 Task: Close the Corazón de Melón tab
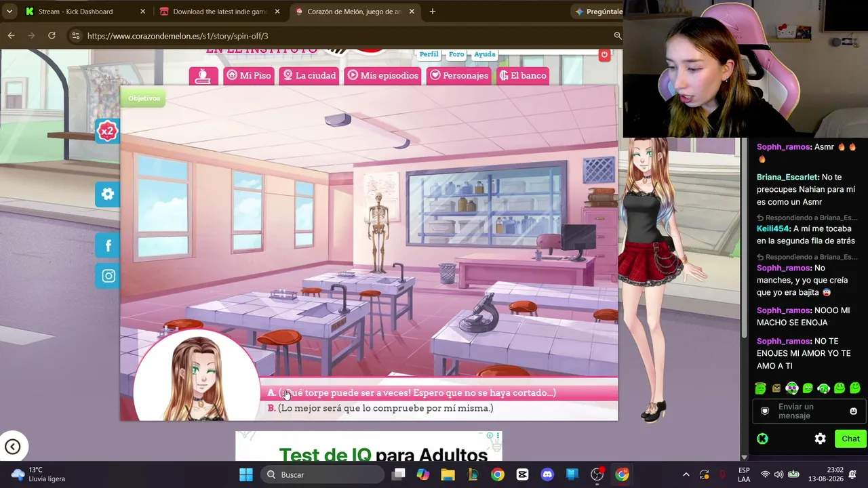tap(411, 12)
